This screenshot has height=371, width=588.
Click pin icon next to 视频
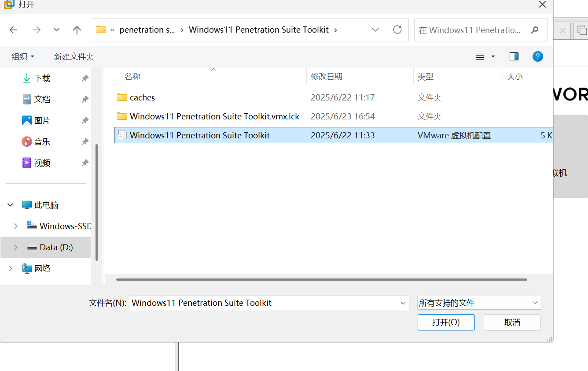point(85,163)
